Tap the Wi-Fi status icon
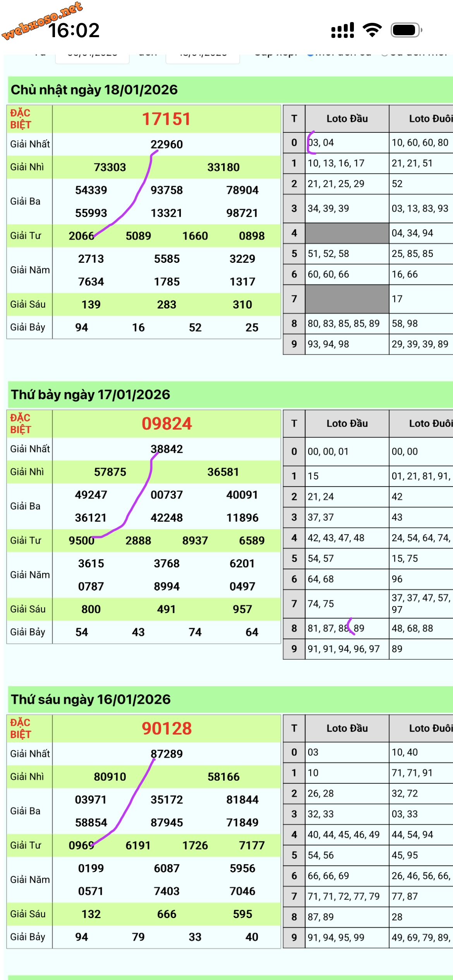 tap(372, 30)
